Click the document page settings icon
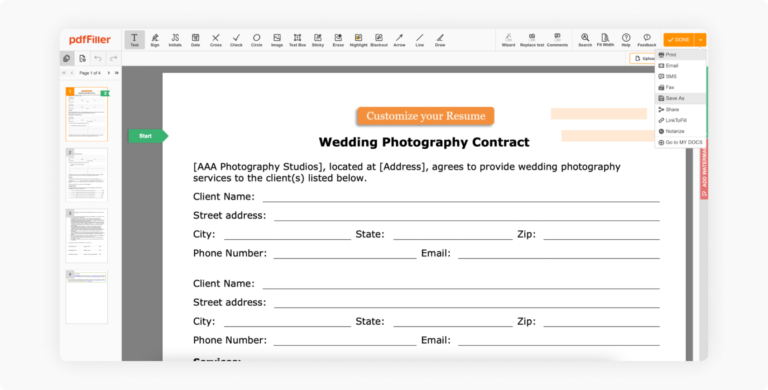The width and height of the screenshot is (768, 390). coord(82,59)
